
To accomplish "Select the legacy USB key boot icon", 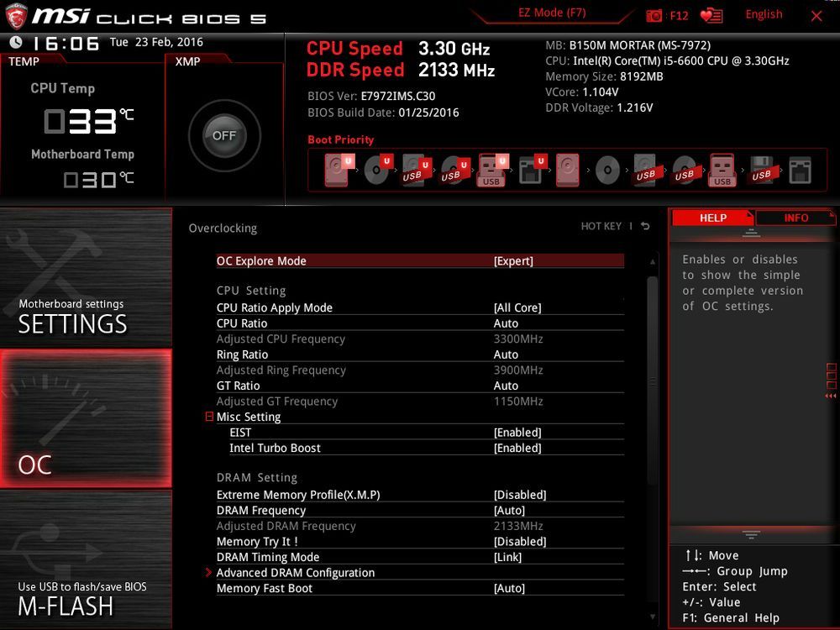I will 722,170.
